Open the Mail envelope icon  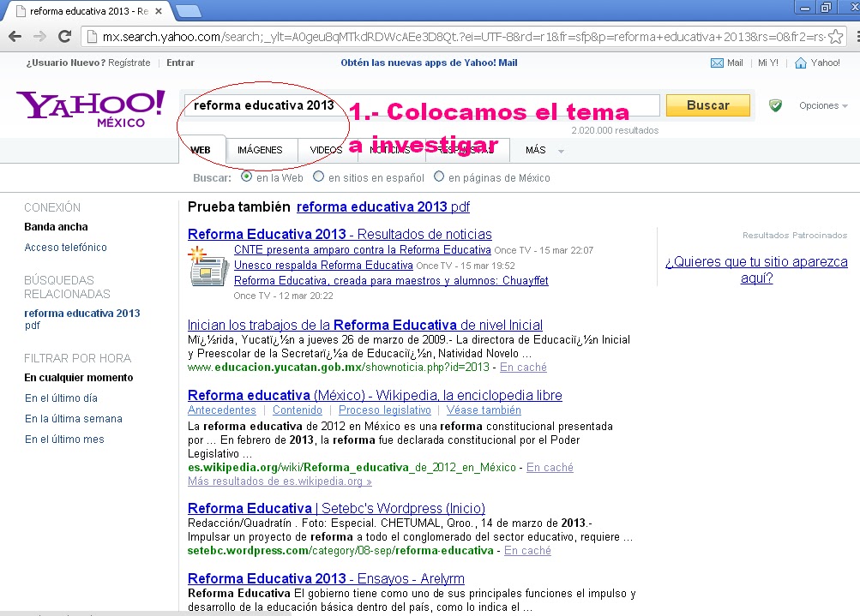click(x=716, y=63)
